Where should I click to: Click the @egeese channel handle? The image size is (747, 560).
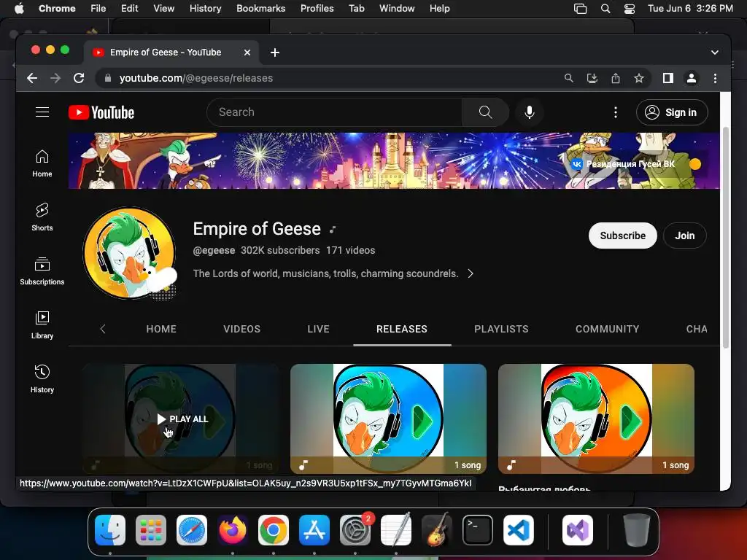point(214,250)
